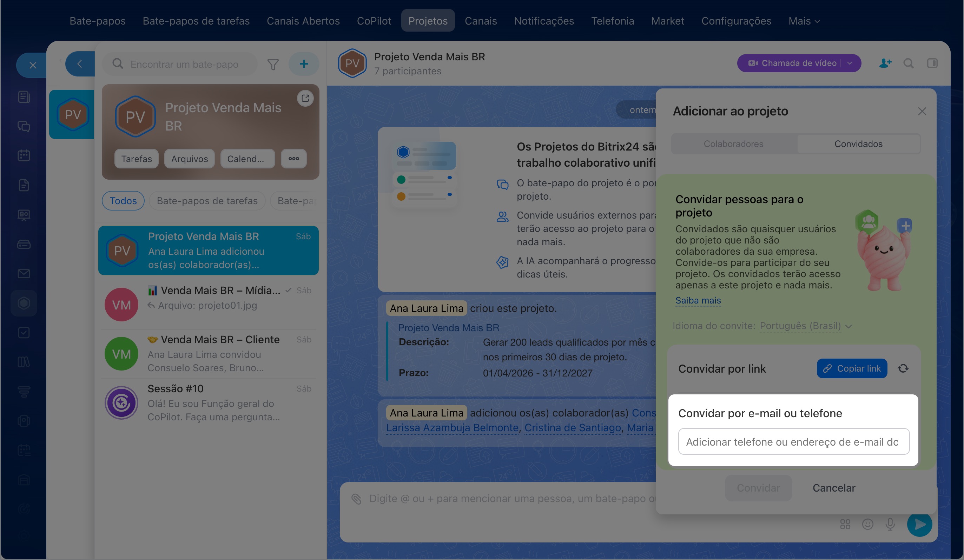Open the books library icon in the left sidebar
Image resolution: width=964 pixels, height=560 pixels.
point(24,362)
